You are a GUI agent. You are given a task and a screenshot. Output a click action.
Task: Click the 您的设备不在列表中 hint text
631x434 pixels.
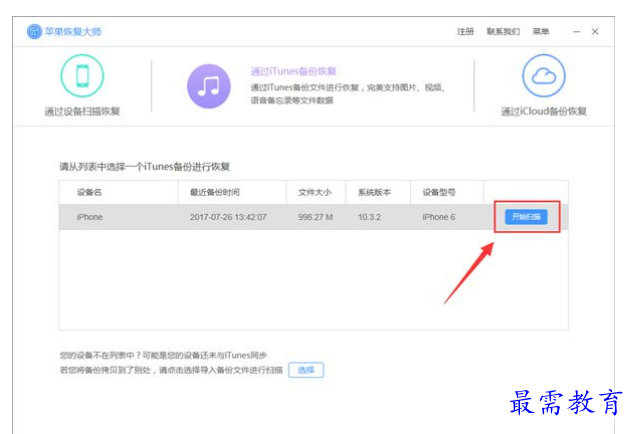[163, 355]
